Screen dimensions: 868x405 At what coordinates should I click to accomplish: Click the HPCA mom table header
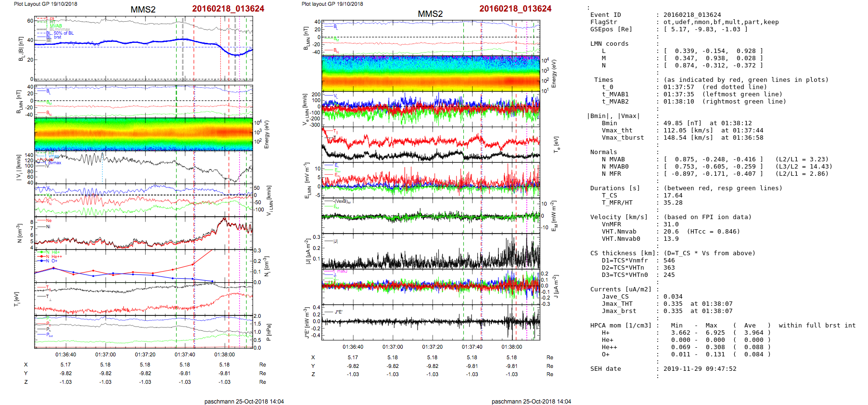point(621,326)
